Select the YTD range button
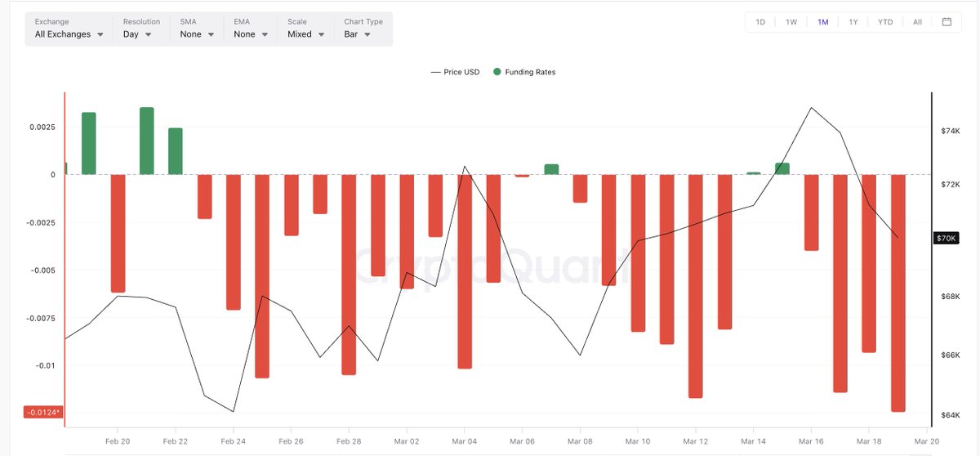Image resolution: width=980 pixels, height=456 pixels. pyautogui.click(x=885, y=22)
